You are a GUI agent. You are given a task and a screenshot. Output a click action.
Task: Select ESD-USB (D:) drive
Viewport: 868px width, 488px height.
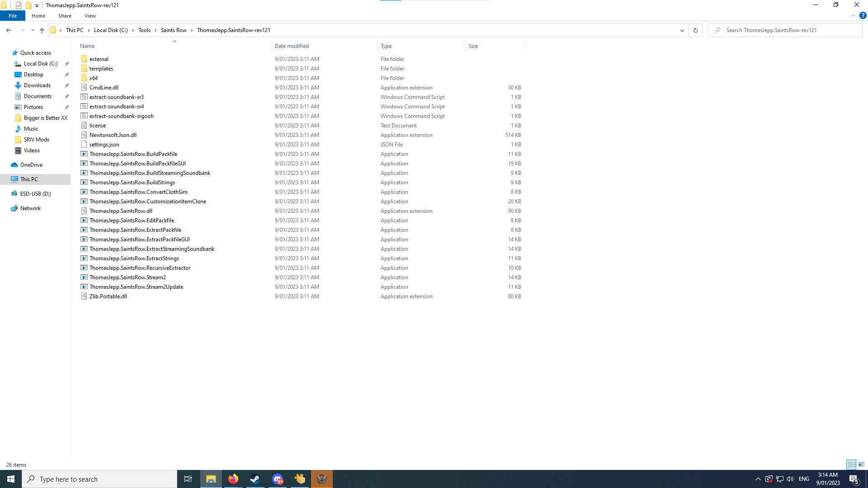tap(35, 194)
